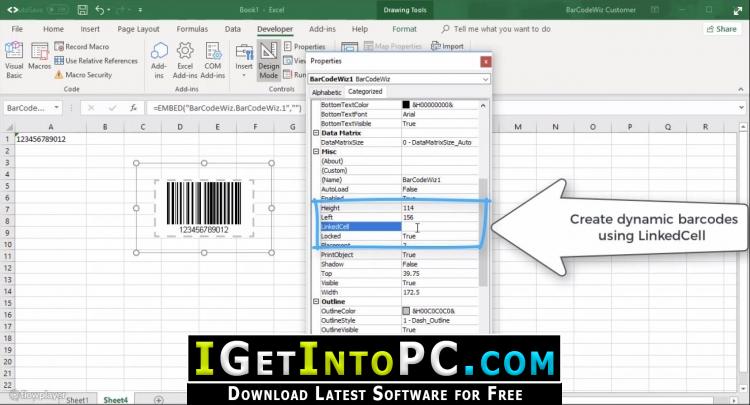
Task: Click the barcode image object
Action: (x=204, y=208)
